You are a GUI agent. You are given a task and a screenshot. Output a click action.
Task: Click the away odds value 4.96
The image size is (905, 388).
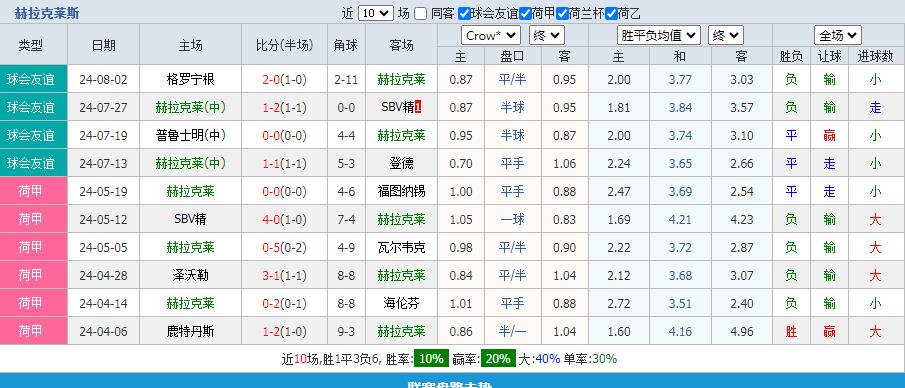tap(742, 331)
